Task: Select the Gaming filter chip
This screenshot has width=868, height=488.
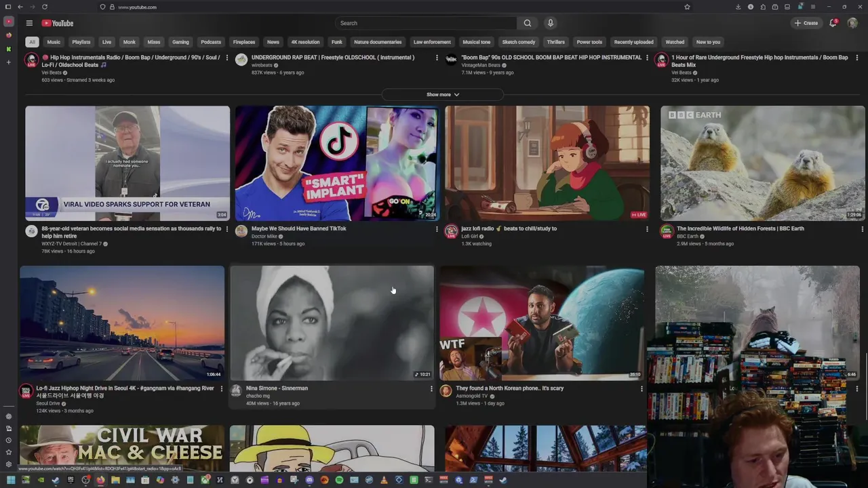Action: [x=180, y=42]
